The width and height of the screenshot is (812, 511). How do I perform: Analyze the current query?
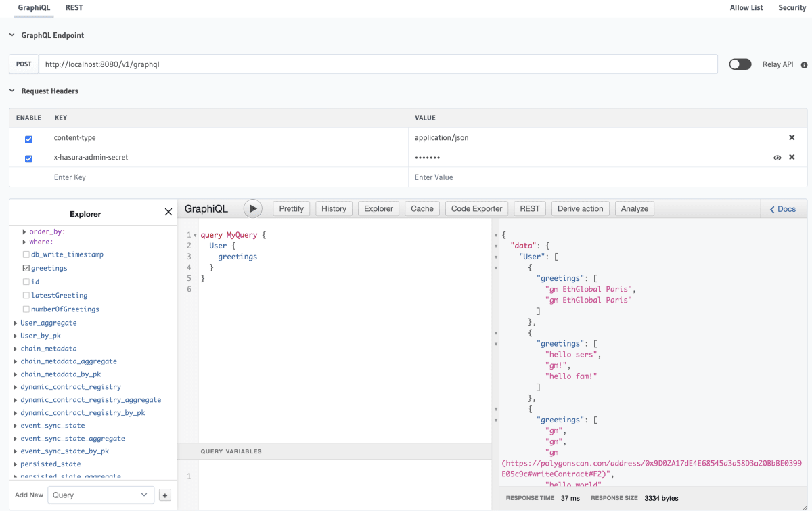[634, 208]
